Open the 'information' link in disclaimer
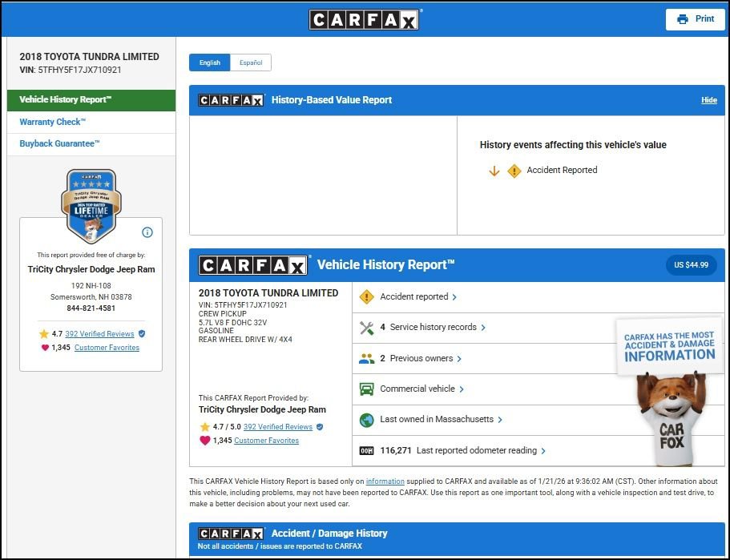This screenshot has height=560, width=730. point(385,481)
